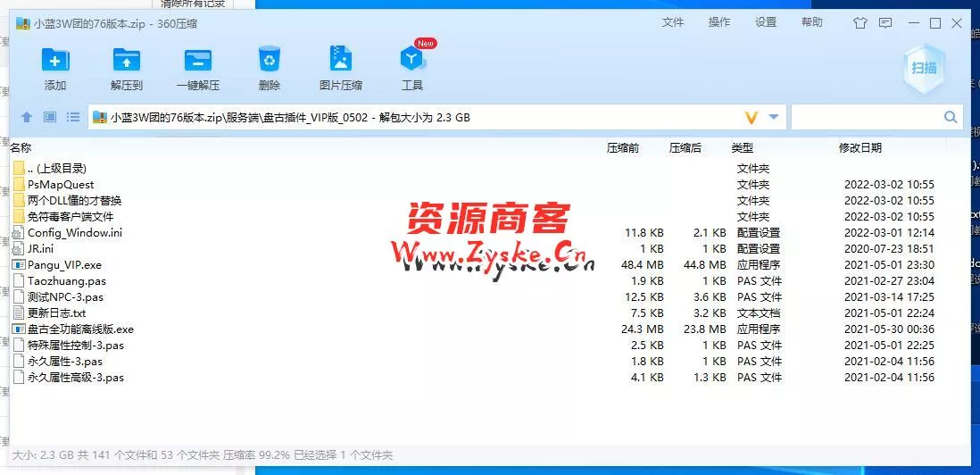
Task: Open the Settings (设置) menu
Action: [766, 22]
